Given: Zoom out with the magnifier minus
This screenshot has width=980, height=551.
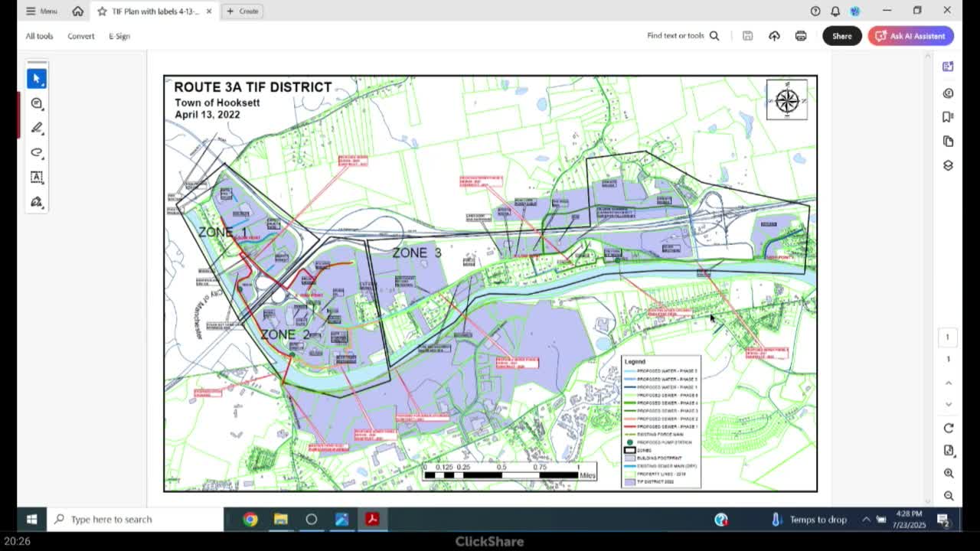Looking at the screenshot, I should tap(948, 496).
